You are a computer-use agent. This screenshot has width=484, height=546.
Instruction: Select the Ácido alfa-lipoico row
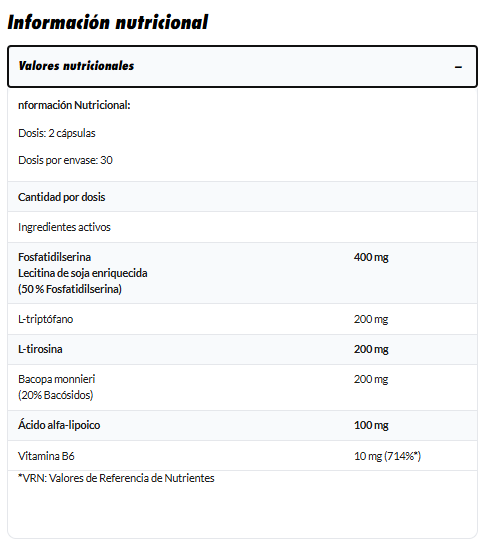pos(242,425)
